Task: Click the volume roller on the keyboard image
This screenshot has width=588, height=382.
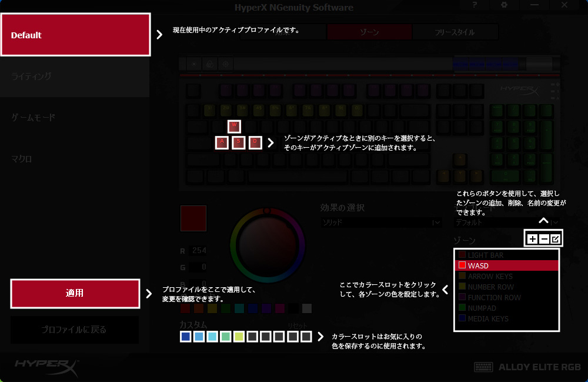Action: 540,64
